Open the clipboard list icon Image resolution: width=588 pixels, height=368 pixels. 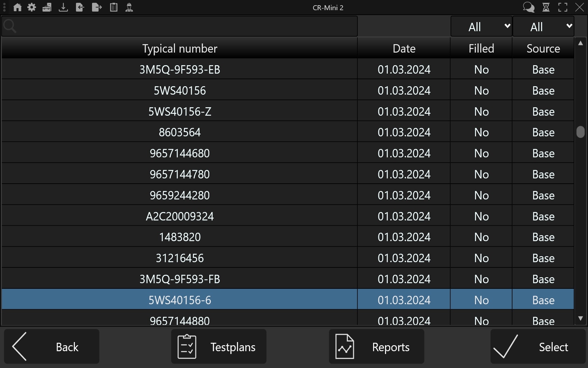point(114,7)
